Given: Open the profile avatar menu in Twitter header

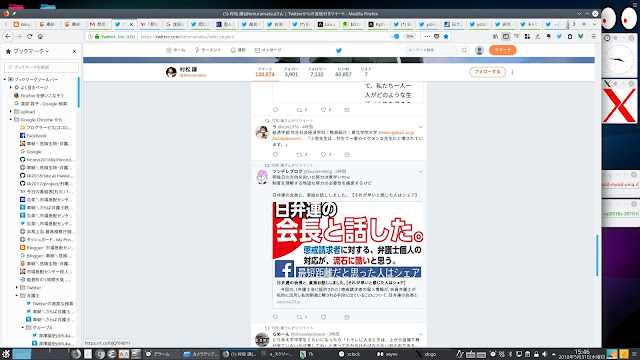Looking at the screenshot, I should (x=480, y=50).
